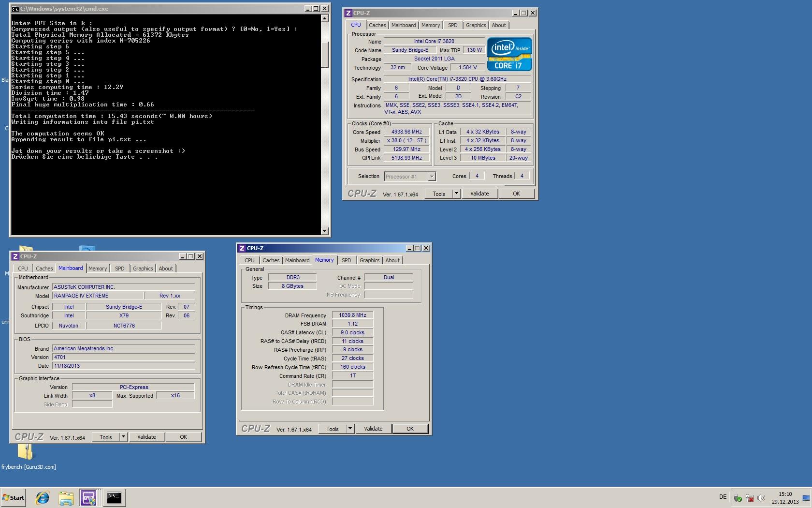The width and height of the screenshot is (812, 508).
Task: Click the CAS# Latency value 9.0 clocks
Action: pyautogui.click(x=353, y=332)
